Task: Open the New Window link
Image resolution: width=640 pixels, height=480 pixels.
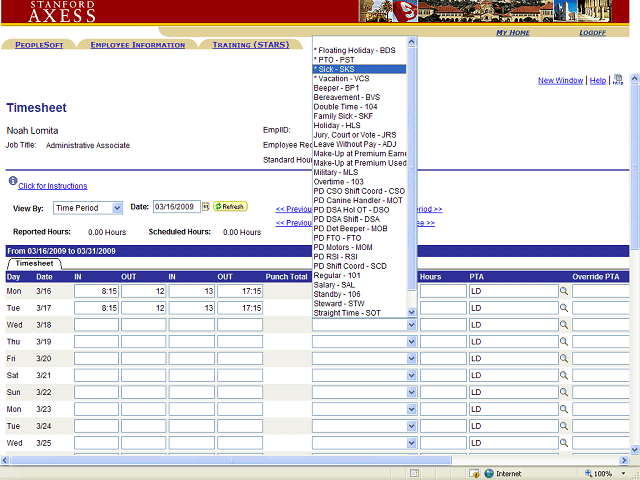Action: [560, 81]
